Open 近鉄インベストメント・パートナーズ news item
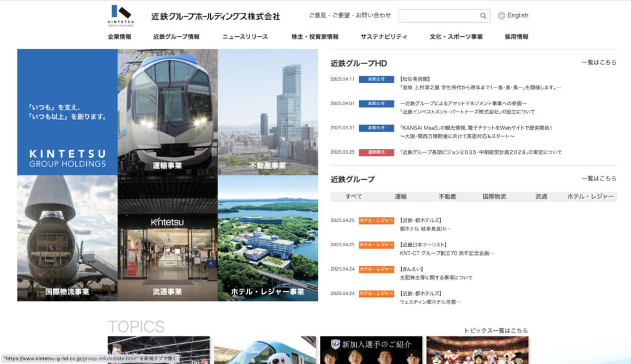The height and width of the screenshot is (364, 631). 467,108
